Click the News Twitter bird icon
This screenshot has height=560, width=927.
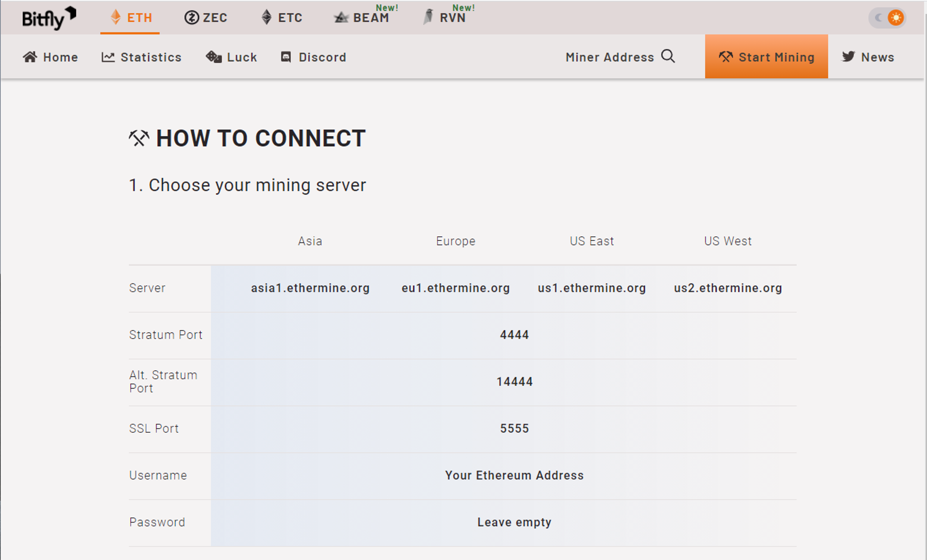click(848, 57)
